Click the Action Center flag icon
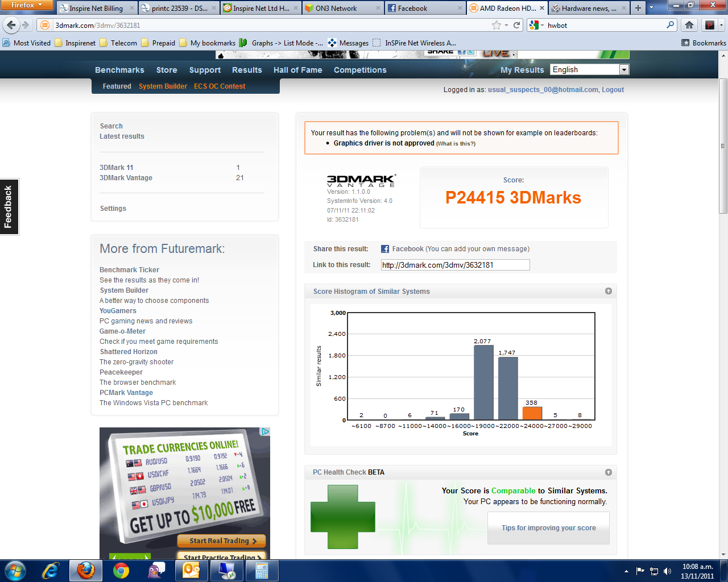This screenshot has width=728, height=582. (640, 571)
